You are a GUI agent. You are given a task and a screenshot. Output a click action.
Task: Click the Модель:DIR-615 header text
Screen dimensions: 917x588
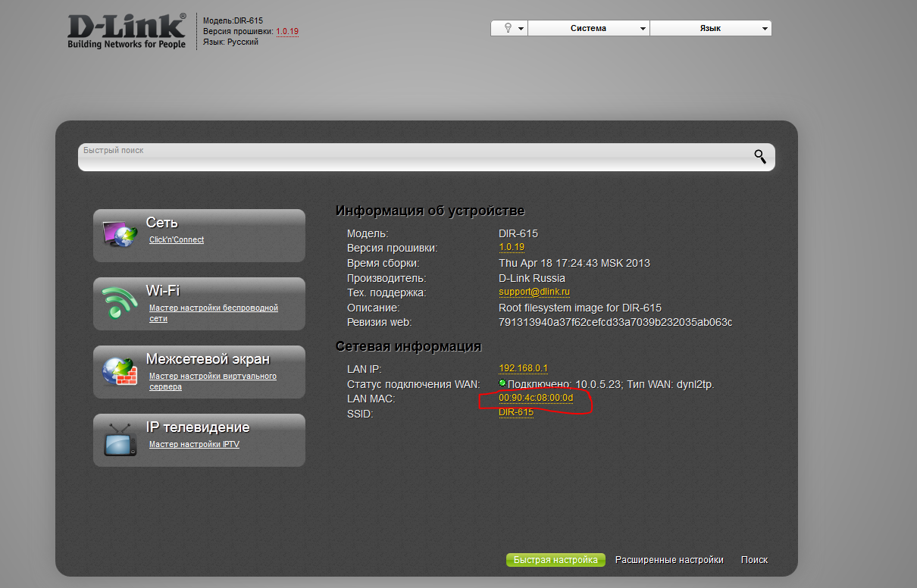[x=233, y=20]
